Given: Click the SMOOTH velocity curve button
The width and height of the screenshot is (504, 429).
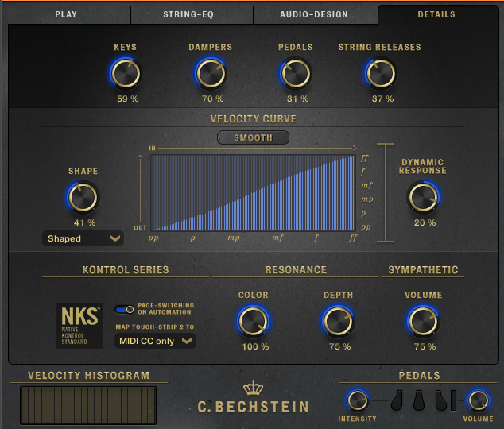Looking at the screenshot, I should (x=254, y=137).
